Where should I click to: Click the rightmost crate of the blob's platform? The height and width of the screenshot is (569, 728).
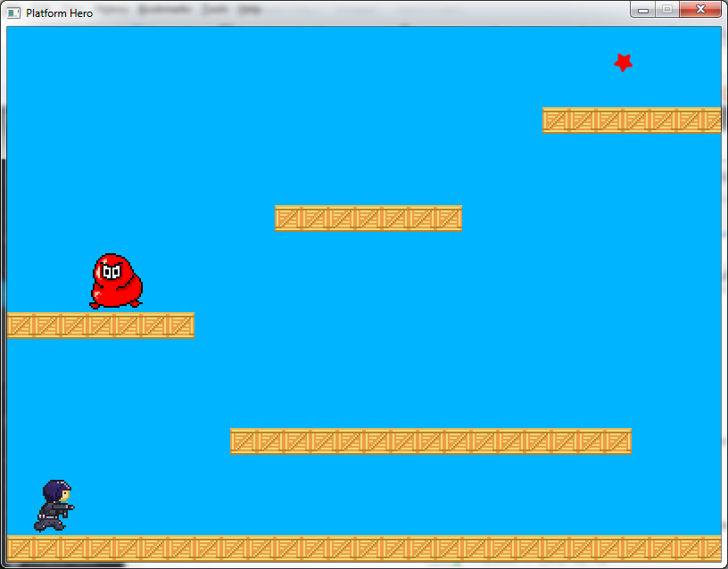coord(180,326)
